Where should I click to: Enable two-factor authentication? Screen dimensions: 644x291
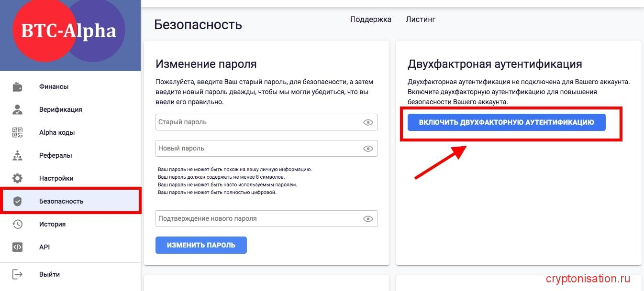[x=506, y=122]
